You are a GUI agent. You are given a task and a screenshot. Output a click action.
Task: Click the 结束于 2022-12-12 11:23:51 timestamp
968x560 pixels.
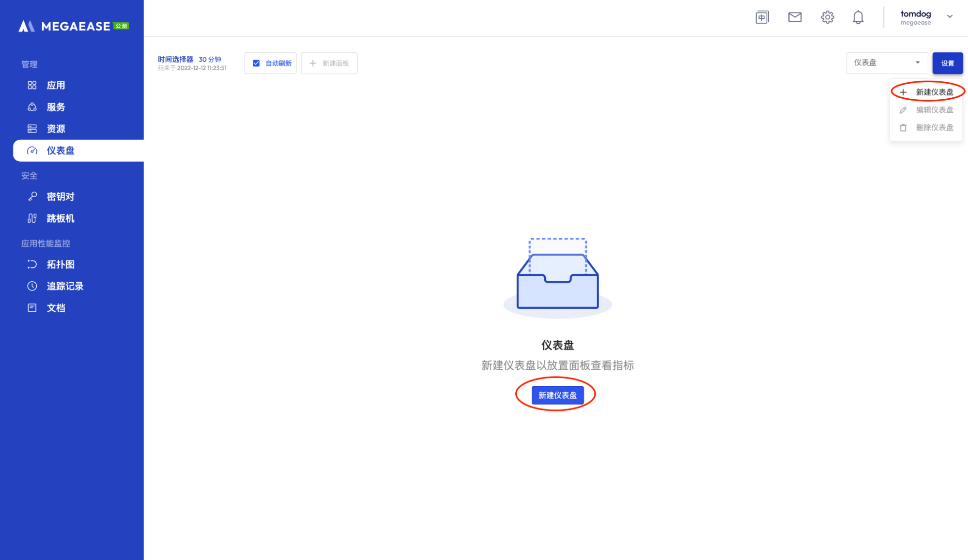tap(192, 68)
